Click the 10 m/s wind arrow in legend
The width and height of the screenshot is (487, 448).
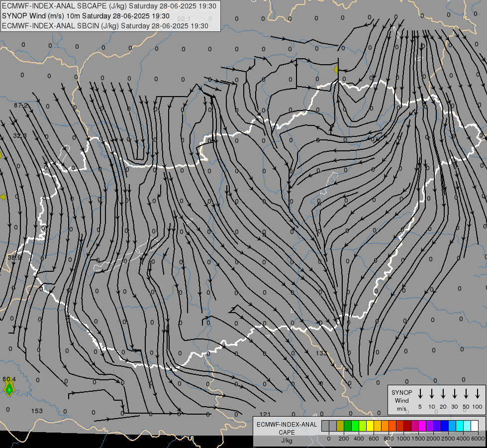431,393
